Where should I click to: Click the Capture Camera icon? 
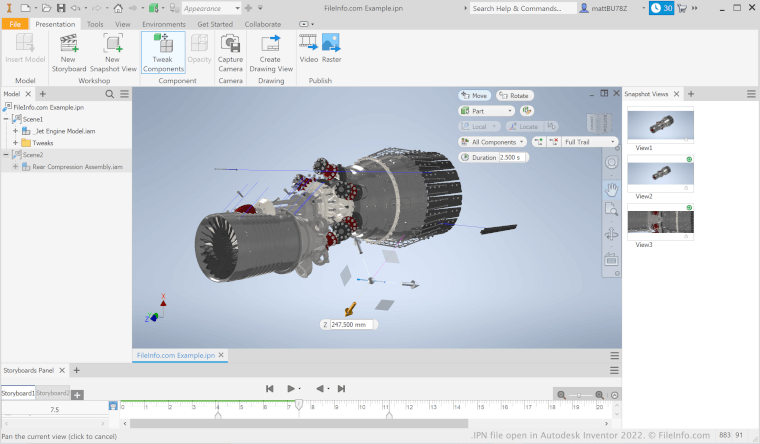230,45
